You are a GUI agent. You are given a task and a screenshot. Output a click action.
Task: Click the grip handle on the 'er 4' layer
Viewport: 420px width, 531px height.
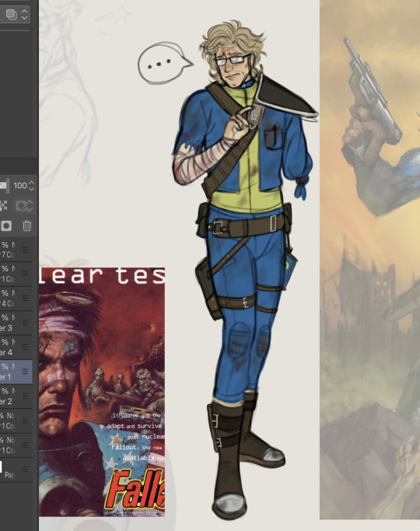[26, 347]
